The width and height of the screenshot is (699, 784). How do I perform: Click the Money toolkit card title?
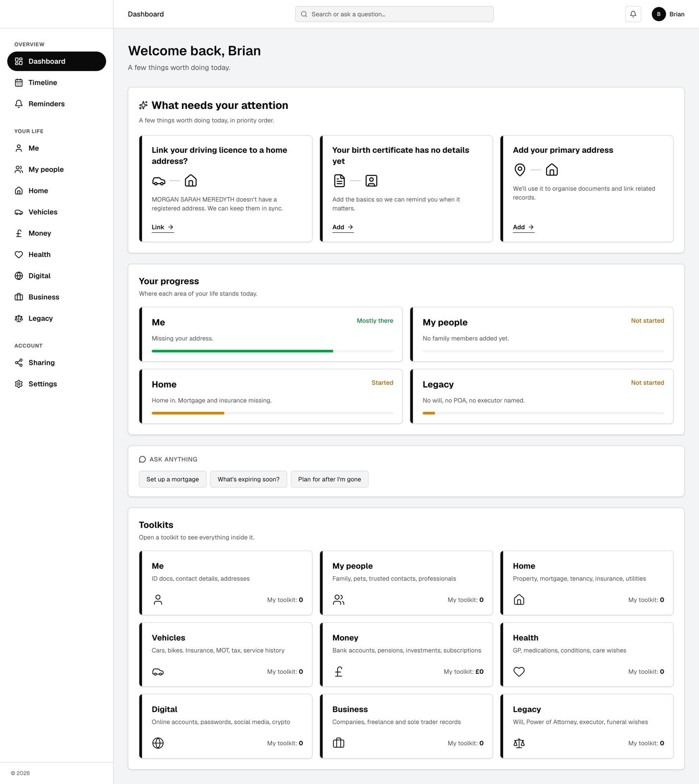345,638
